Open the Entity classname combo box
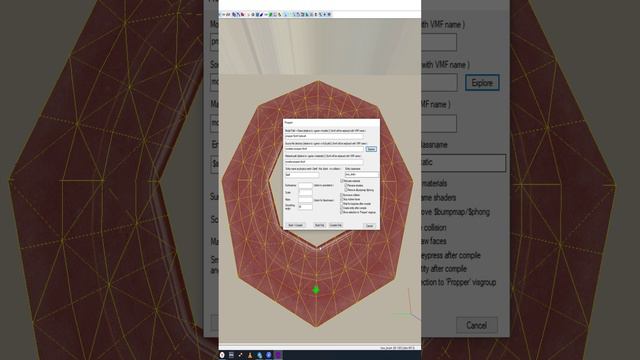Screen dimensions: 640x360 [x=362, y=175]
